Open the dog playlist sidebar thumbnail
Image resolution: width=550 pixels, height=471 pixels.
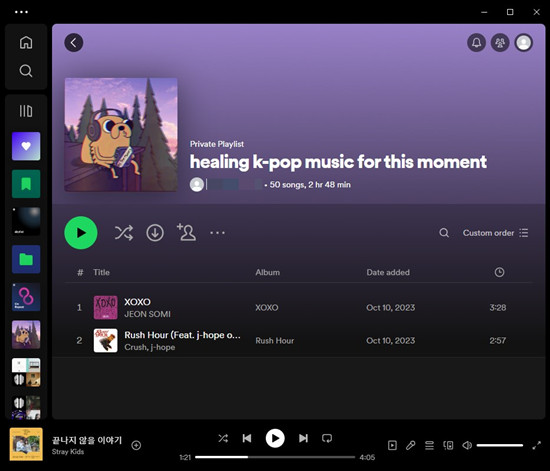click(x=26, y=335)
